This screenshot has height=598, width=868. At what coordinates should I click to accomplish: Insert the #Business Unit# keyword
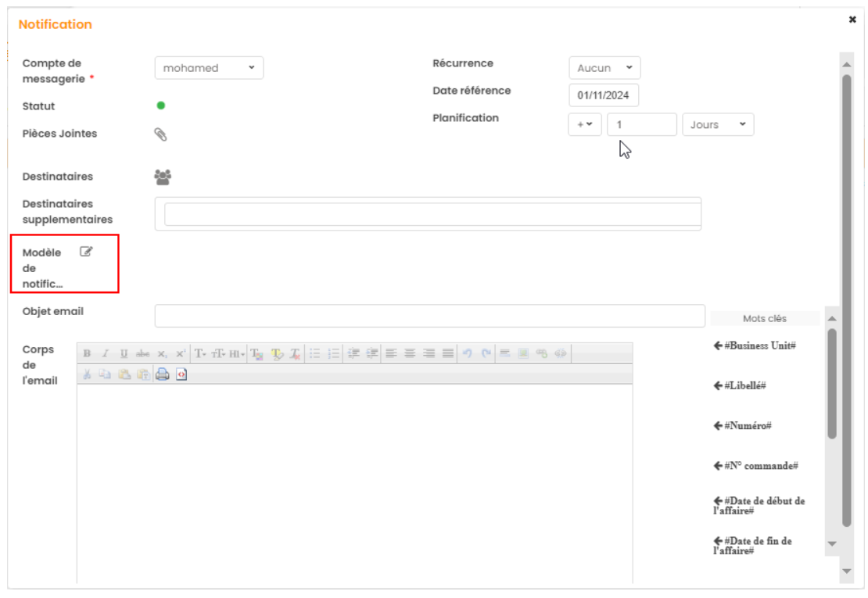point(755,346)
